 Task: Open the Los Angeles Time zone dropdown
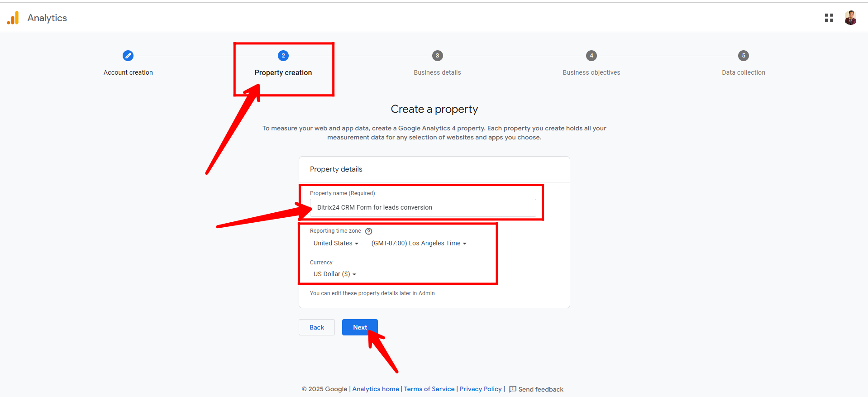(x=419, y=243)
